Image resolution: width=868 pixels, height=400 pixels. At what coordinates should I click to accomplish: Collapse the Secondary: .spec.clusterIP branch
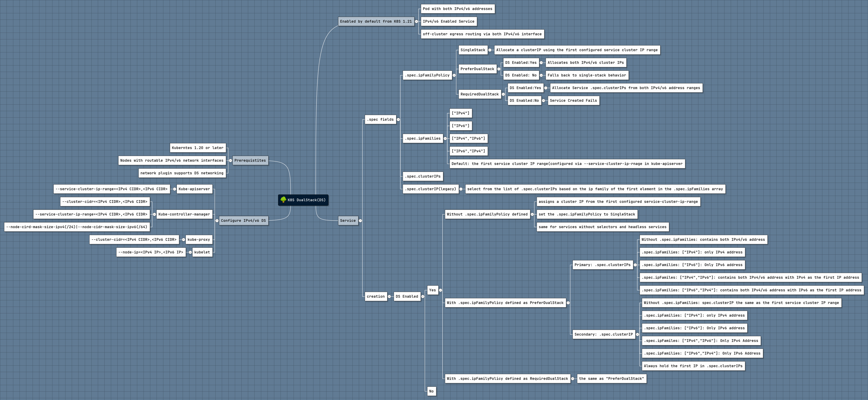tap(638, 334)
